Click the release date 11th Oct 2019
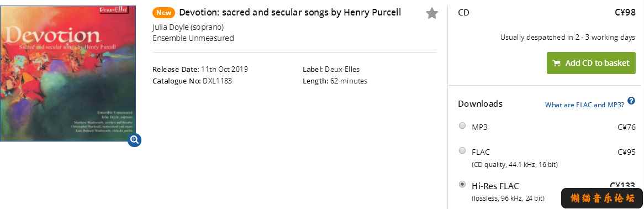The height and width of the screenshot is (209, 644). click(224, 69)
